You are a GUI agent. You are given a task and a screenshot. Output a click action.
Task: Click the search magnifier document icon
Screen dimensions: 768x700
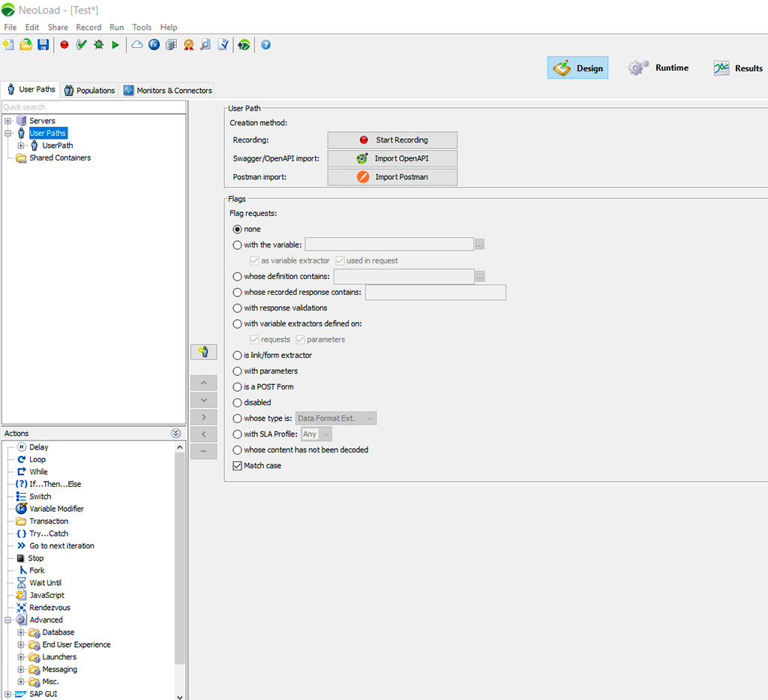[x=205, y=45]
